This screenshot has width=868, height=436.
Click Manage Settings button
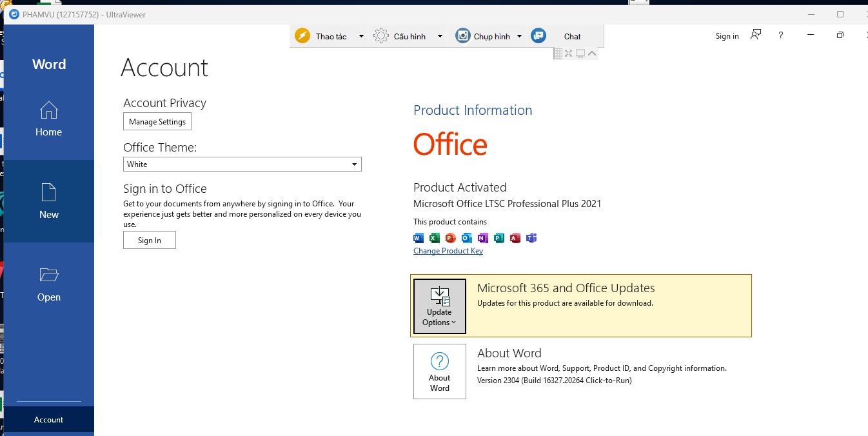(x=157, y=121)
